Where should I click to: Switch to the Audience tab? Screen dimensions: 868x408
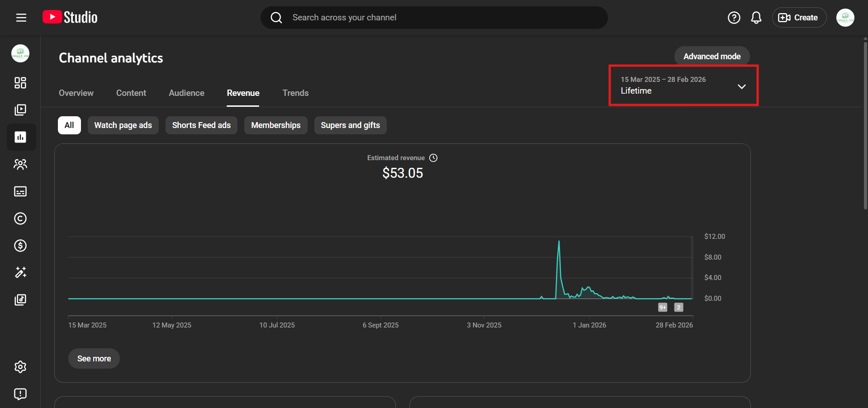pos(186,93)
